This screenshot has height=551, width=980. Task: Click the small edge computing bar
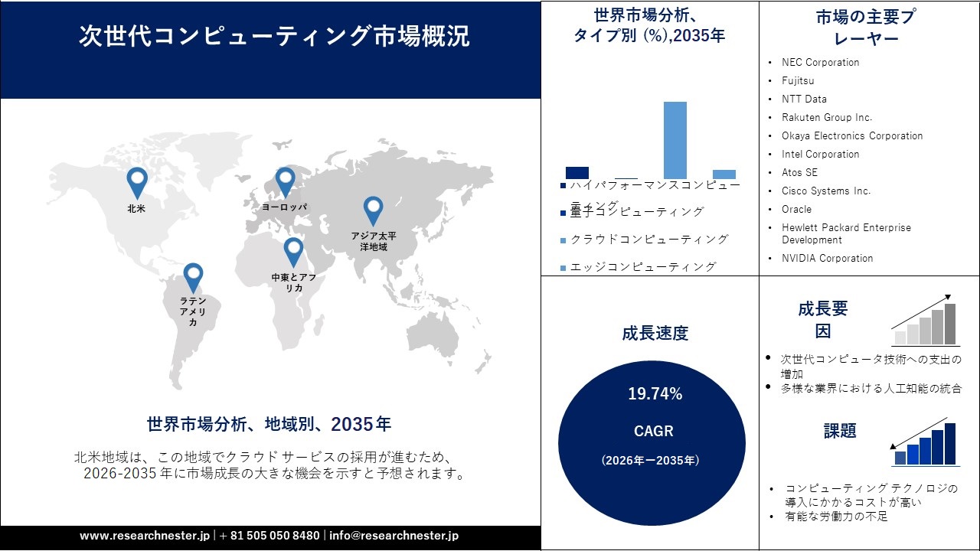tap(724, 174)
